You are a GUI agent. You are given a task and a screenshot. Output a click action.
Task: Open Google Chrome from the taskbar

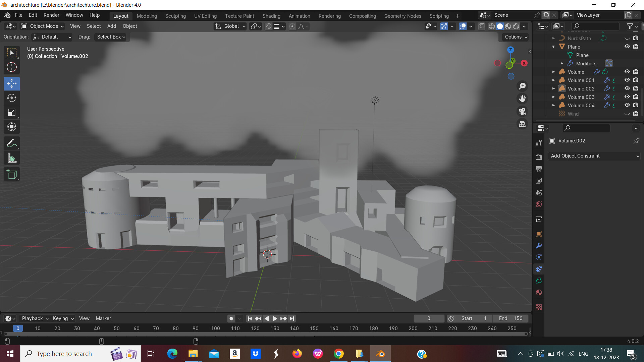tap(339, 353)
